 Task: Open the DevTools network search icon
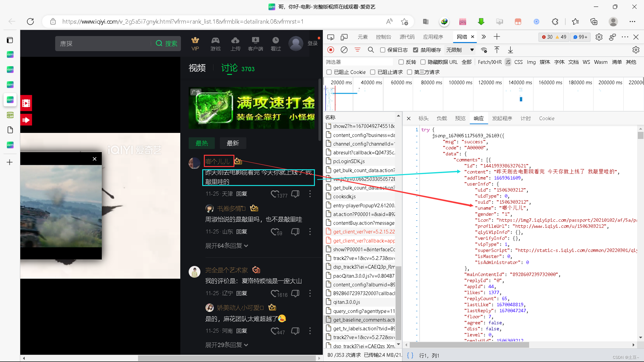click(371, 50)
